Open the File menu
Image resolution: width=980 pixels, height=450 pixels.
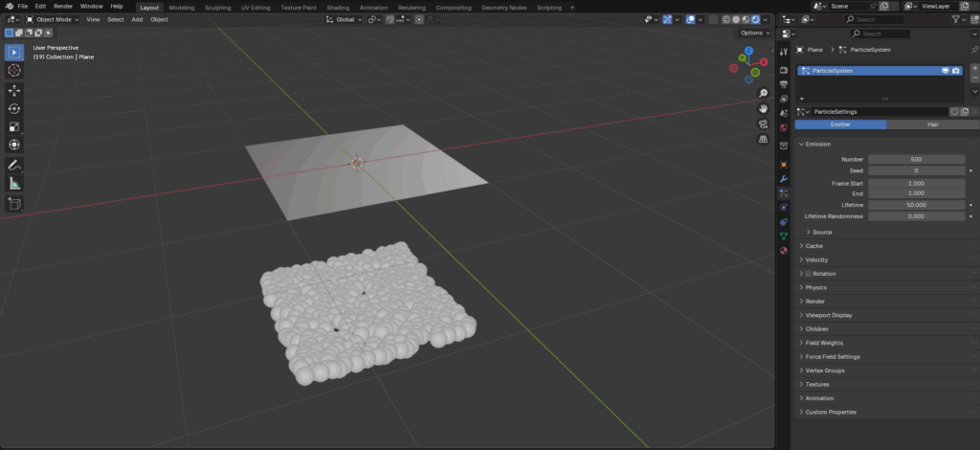coord(23,7)
